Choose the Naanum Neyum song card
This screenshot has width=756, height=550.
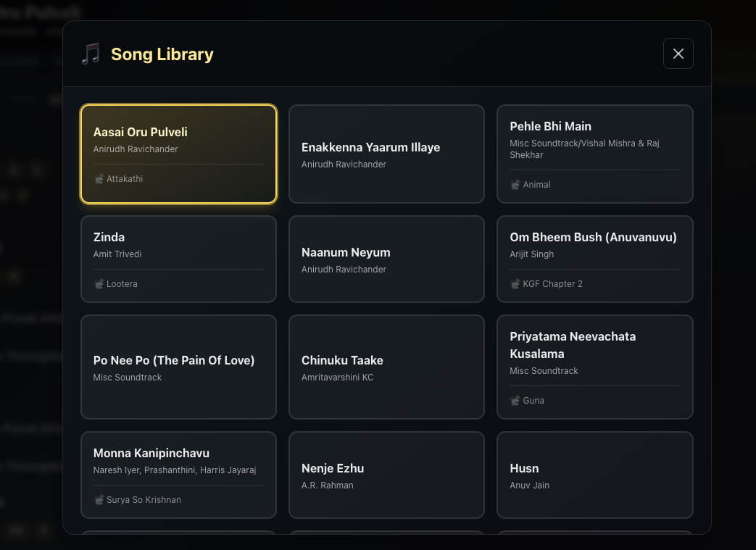[386, 259]
